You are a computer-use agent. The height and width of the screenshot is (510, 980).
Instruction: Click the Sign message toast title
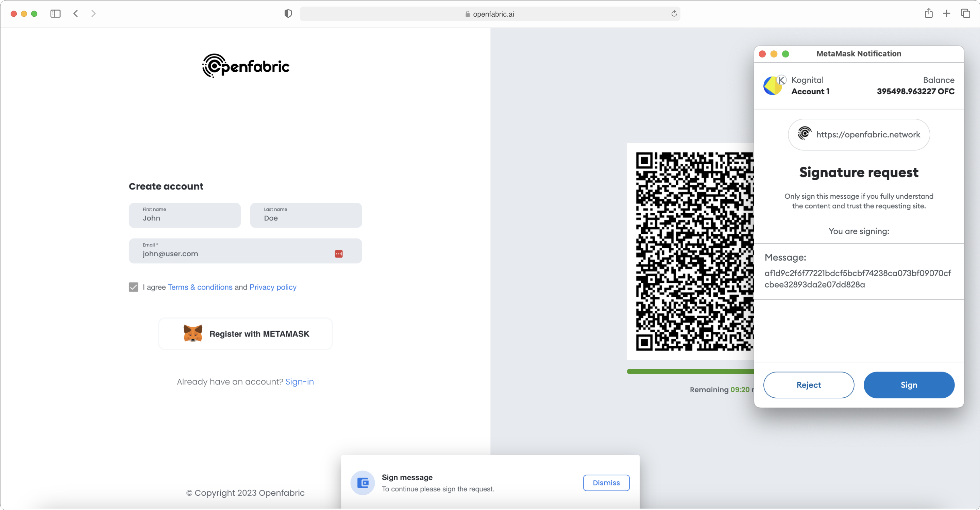point(407,477)
